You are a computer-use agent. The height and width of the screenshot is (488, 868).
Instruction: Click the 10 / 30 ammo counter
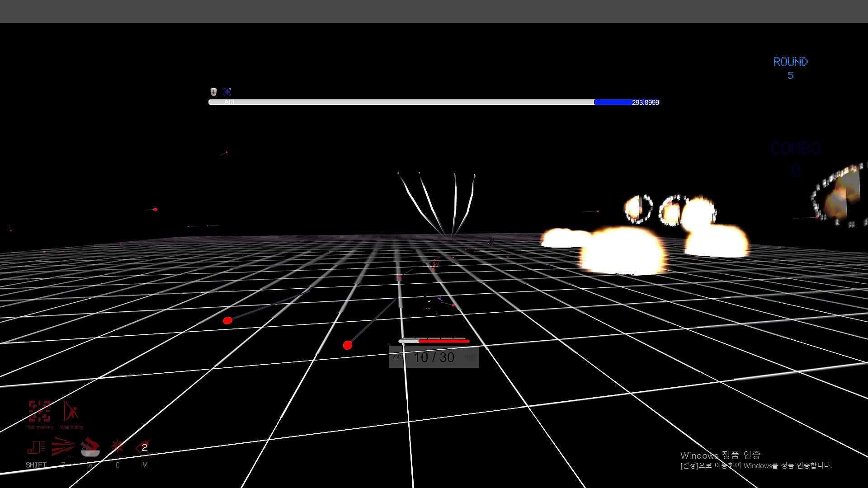click(x=434, y=357)
